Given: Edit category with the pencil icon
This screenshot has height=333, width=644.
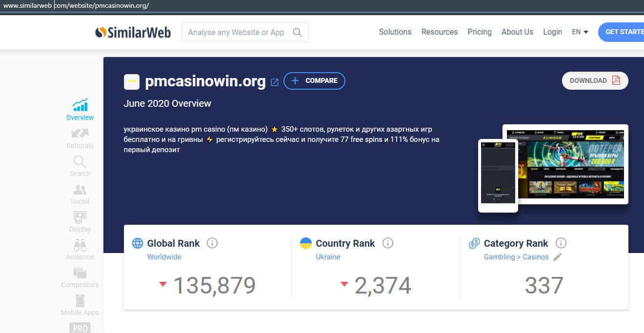Looking at the screenshot, I should click(558, 257).
